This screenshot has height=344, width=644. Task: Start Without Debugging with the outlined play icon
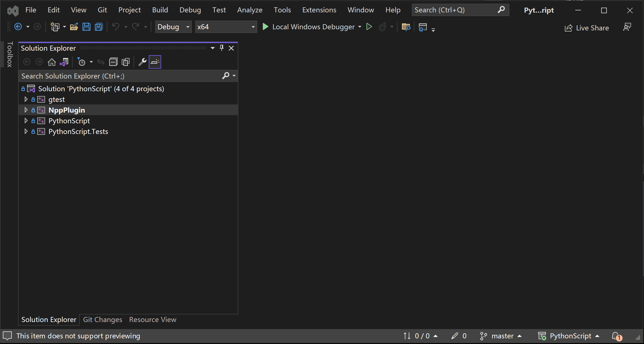point(369,27)
